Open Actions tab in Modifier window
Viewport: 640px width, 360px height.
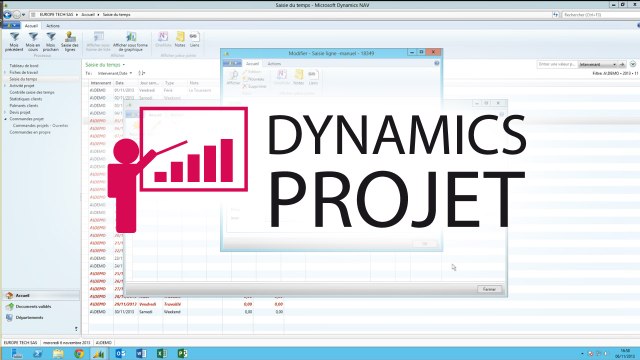click(x=274, y=64)
